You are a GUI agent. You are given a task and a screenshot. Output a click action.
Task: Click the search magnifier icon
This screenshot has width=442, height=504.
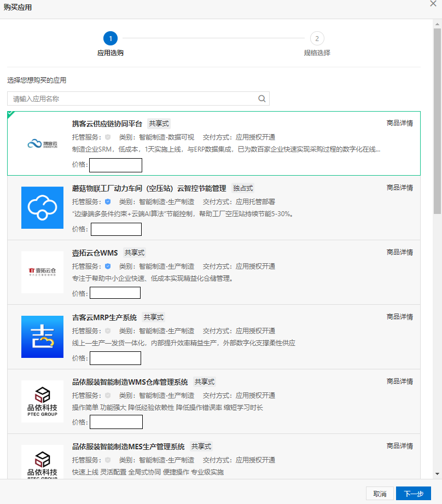coord(262,99)
